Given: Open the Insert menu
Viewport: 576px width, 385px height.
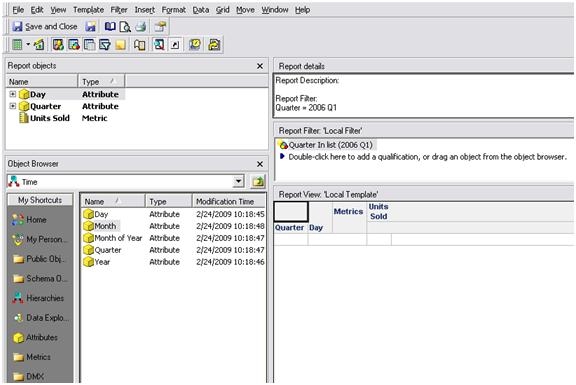Looking at the screenshot, I should click(x=144, y=10).
